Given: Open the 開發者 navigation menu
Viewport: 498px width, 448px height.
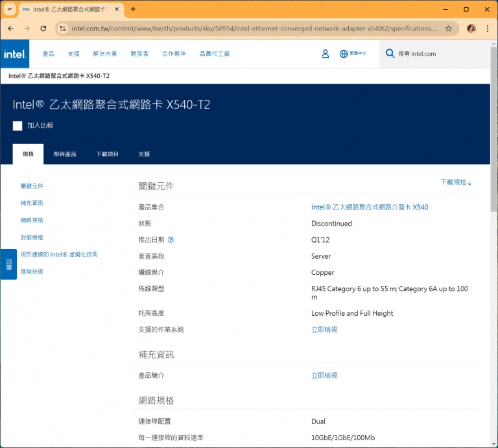Looking at the screenshot, I should click(139, 54).
